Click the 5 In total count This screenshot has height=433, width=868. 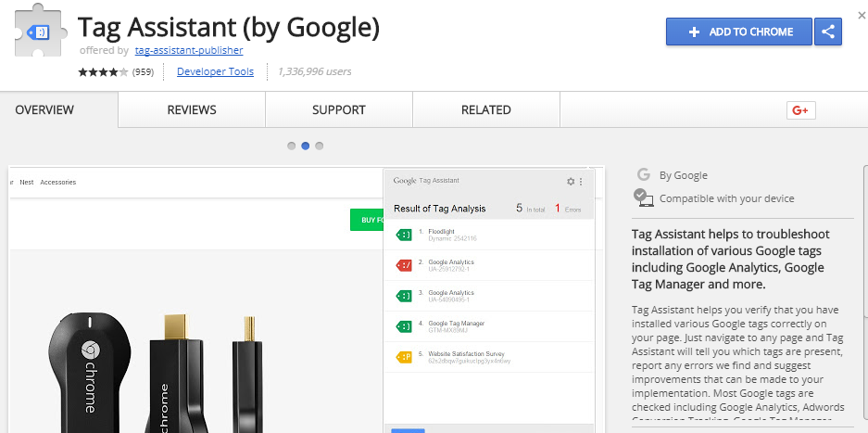click(x=530, y=209)
